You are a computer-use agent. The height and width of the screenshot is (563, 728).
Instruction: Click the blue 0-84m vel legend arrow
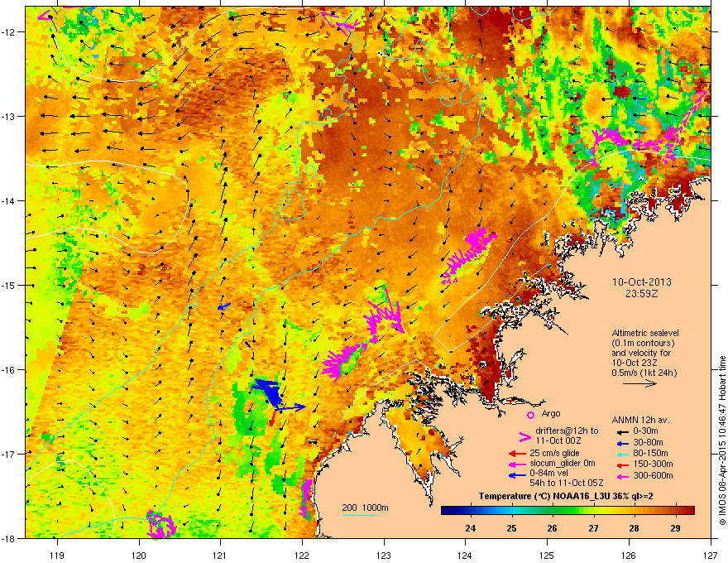[517, 475]
